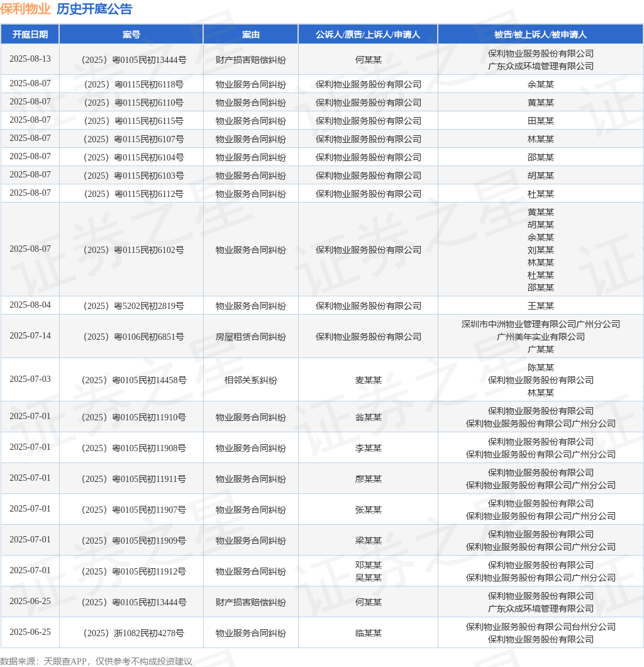
Task: Click defendant 广某某
Action: coord(541,350)
